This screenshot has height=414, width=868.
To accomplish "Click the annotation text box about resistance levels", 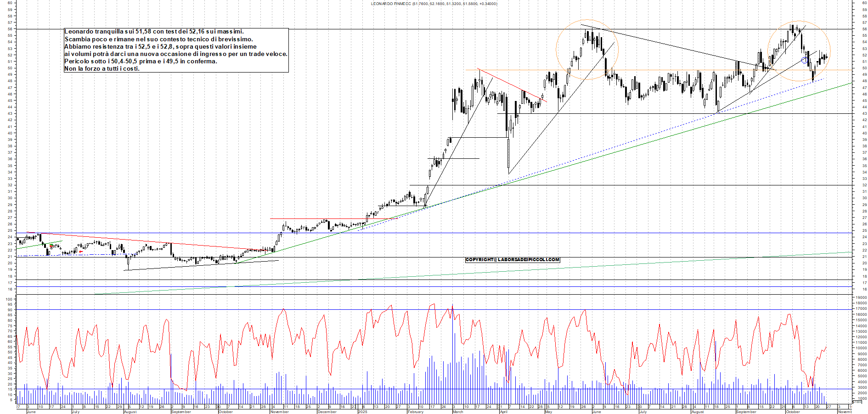I will (x=177, y=50).
